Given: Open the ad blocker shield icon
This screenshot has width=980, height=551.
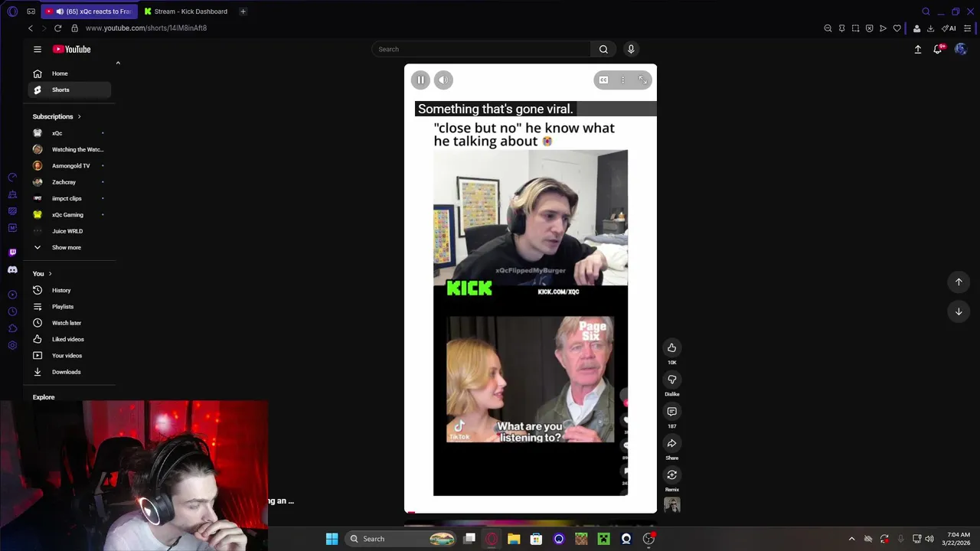Looking at the screenshot, I should 869,28.
